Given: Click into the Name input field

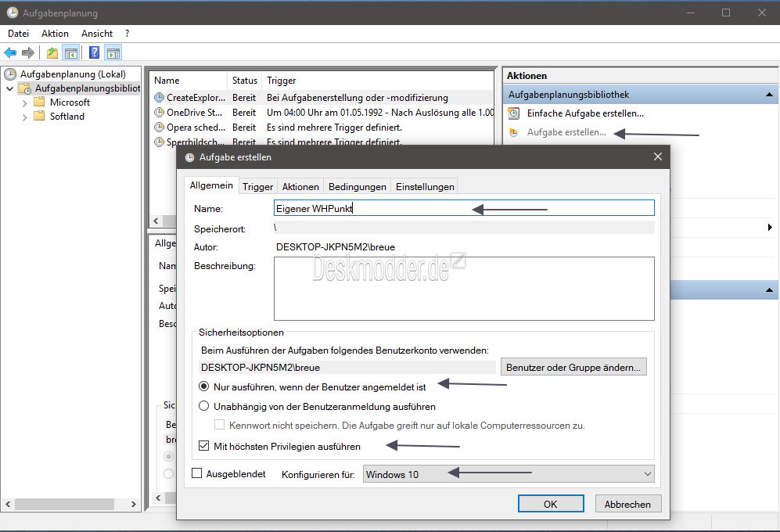Looking at the screenshot, I should (x=464, y=208).
